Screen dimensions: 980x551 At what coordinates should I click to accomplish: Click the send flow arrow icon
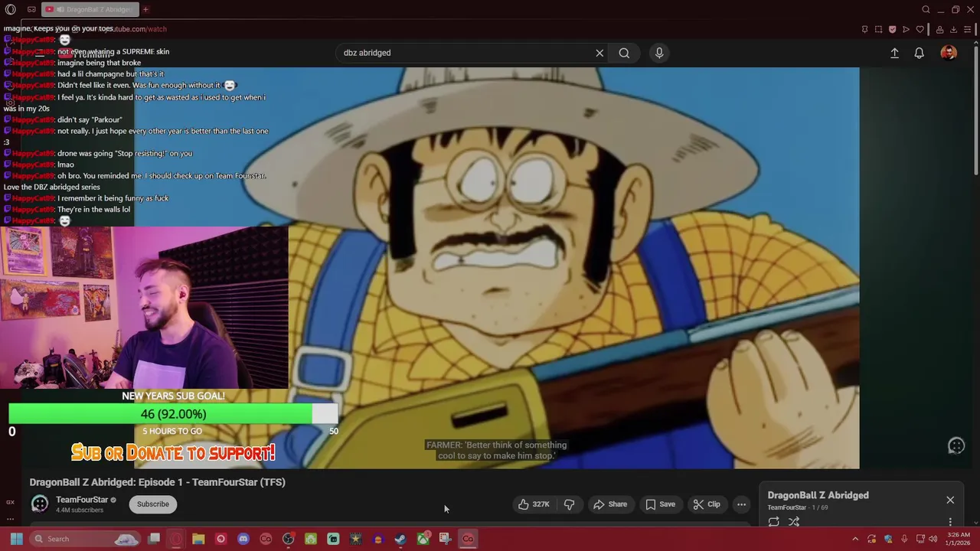(906, 29)
